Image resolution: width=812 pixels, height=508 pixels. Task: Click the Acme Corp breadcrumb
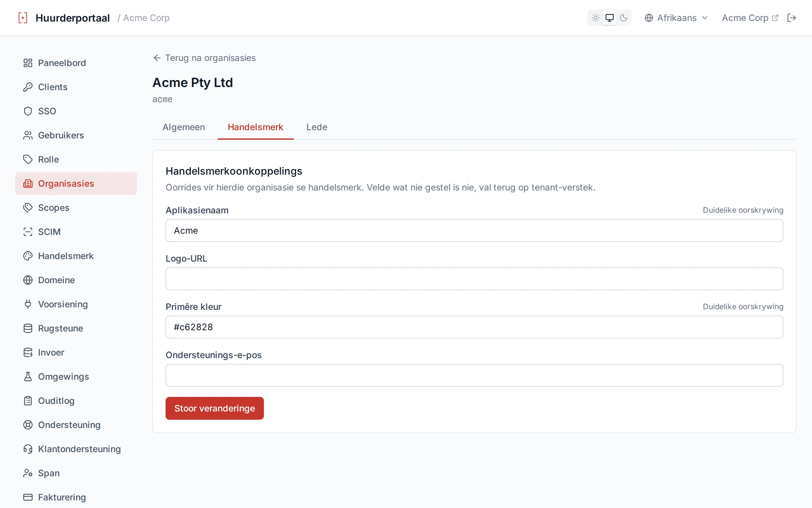coord(146,18)
